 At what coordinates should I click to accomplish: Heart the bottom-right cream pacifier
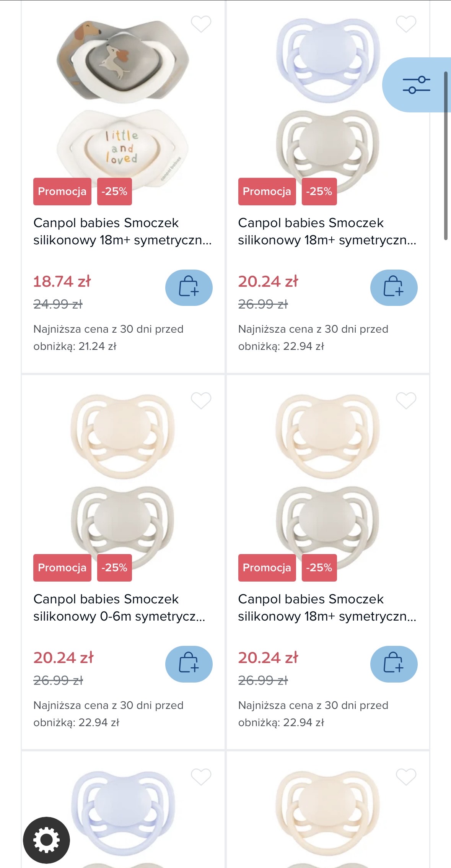(406, 777)
